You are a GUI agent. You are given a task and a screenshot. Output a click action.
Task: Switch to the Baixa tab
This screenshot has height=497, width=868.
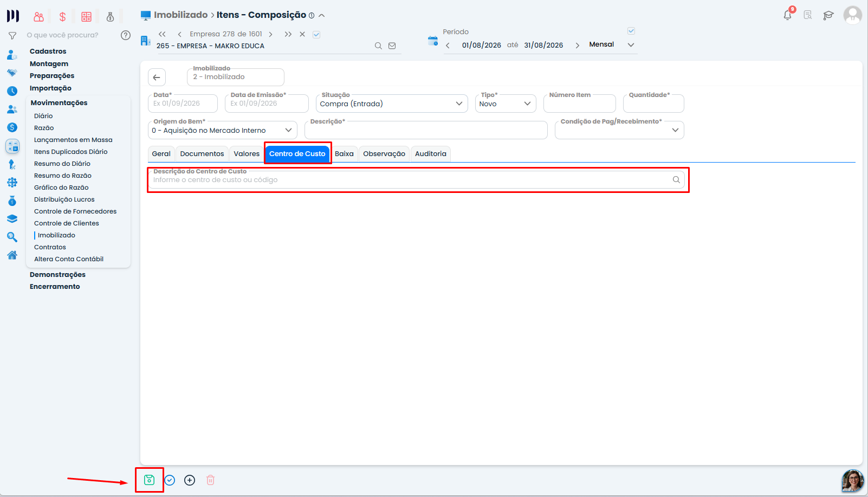point(344,154)
